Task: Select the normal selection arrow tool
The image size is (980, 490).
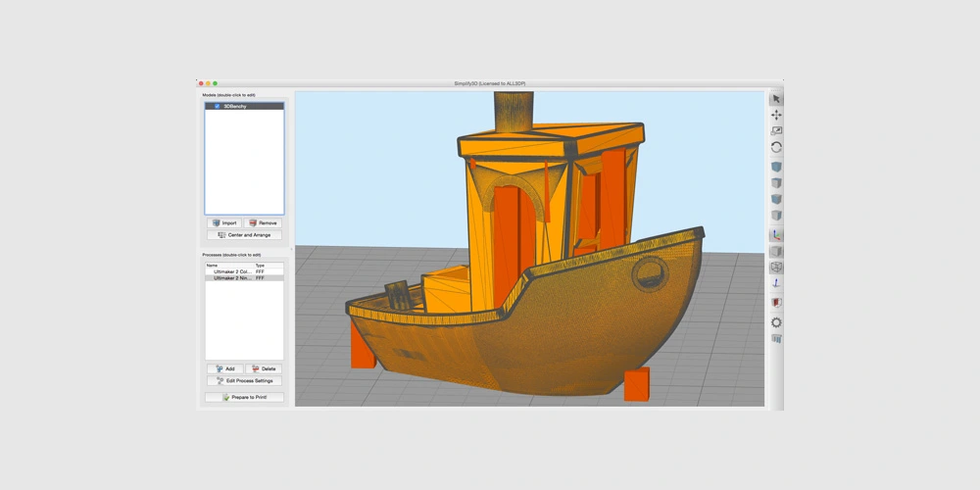Action: [776, 99]
